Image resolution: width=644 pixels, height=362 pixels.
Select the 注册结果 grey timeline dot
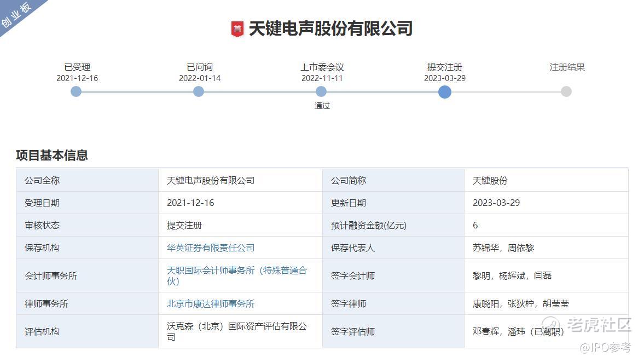coord(566,91)
